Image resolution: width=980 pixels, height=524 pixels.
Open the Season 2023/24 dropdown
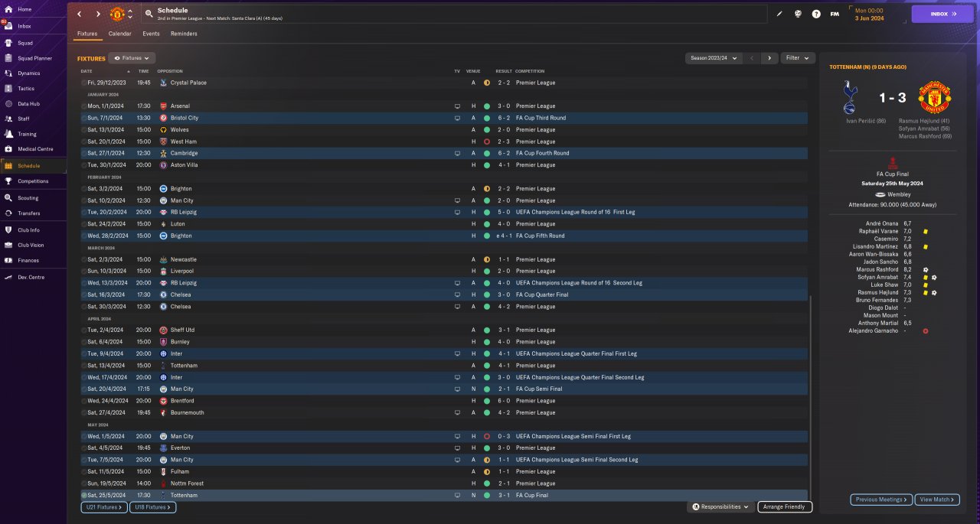click(714, 58)
